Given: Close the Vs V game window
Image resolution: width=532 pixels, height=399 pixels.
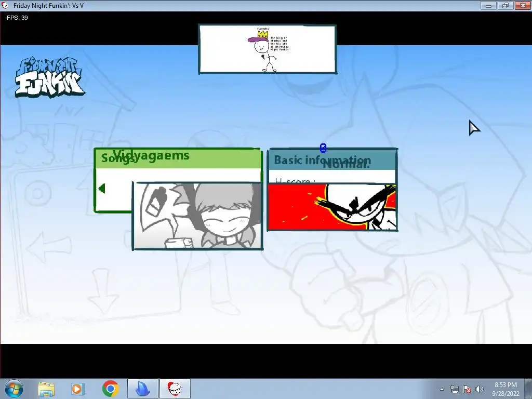Looking at the screenshot, I should click(x=523, y=5).
